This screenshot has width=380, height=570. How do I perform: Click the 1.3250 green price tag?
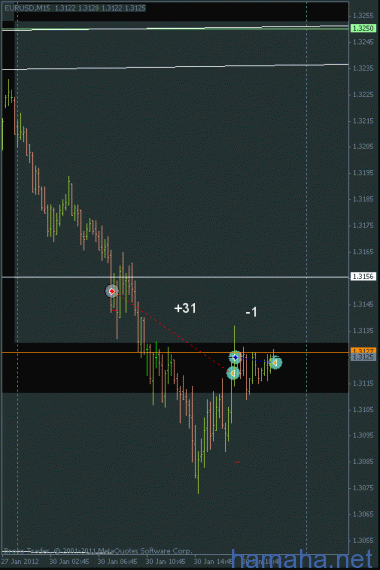[363, 28]
